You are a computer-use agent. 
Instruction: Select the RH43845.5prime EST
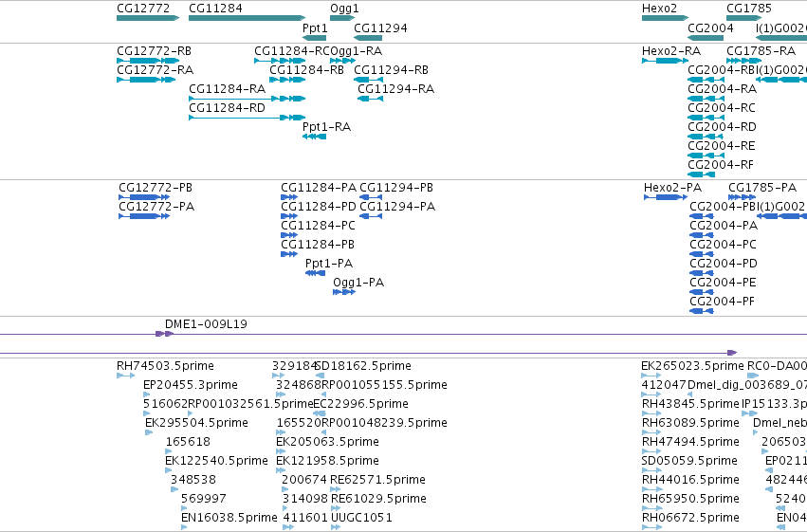[651, 413]
